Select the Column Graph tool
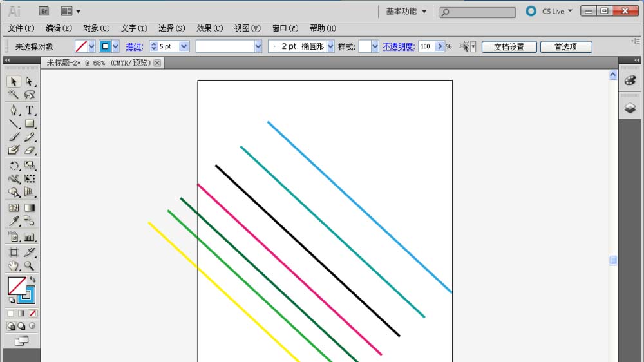This screenshot has width=644, height=362. tap(29, 236)
